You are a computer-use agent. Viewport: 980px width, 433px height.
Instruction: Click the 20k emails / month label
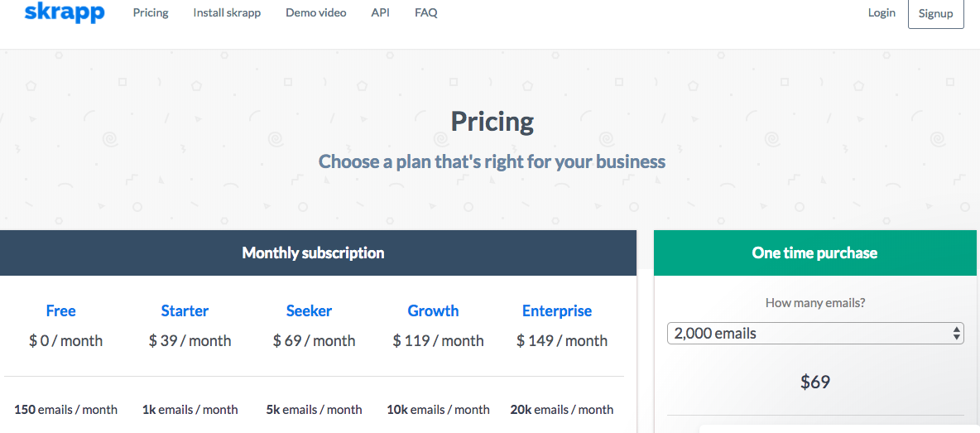(x=562, y=410)
